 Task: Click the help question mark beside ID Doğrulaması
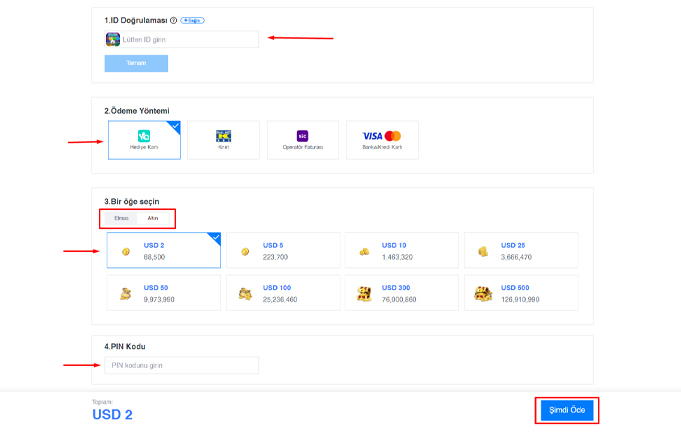(x=174, y=20)
